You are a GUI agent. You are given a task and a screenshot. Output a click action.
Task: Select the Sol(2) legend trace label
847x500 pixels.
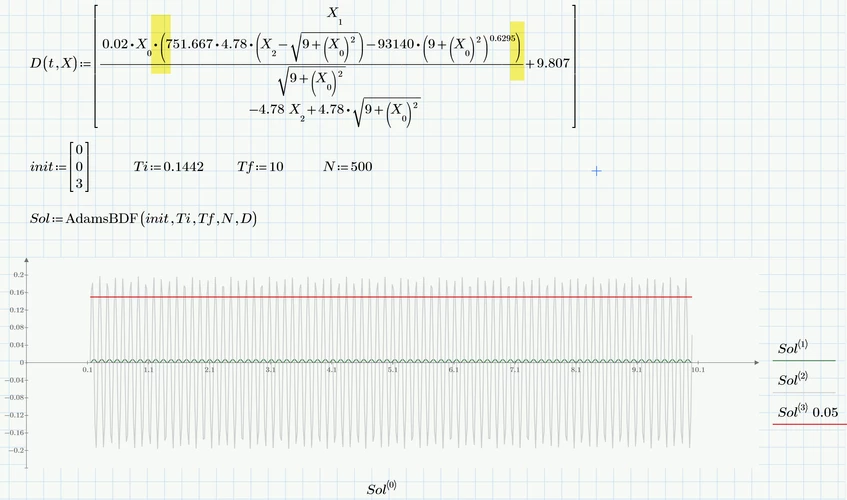(x=793, y=379)
